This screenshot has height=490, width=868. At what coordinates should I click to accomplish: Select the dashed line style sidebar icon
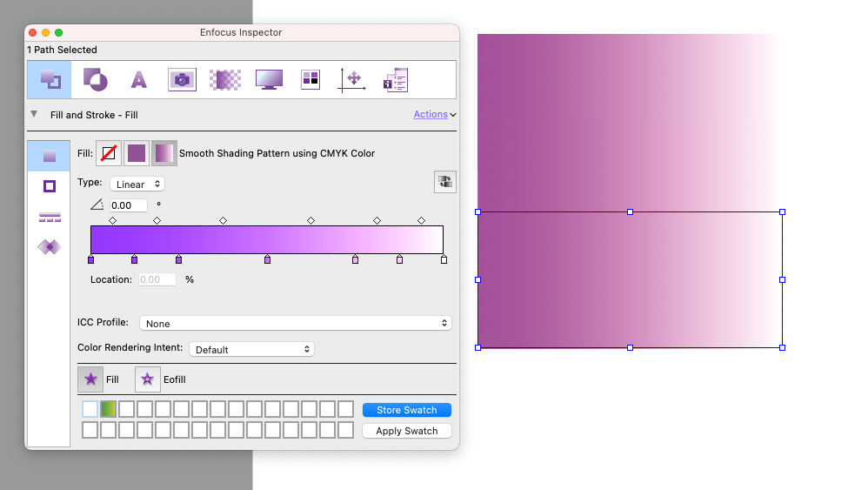tap(50, 217)
